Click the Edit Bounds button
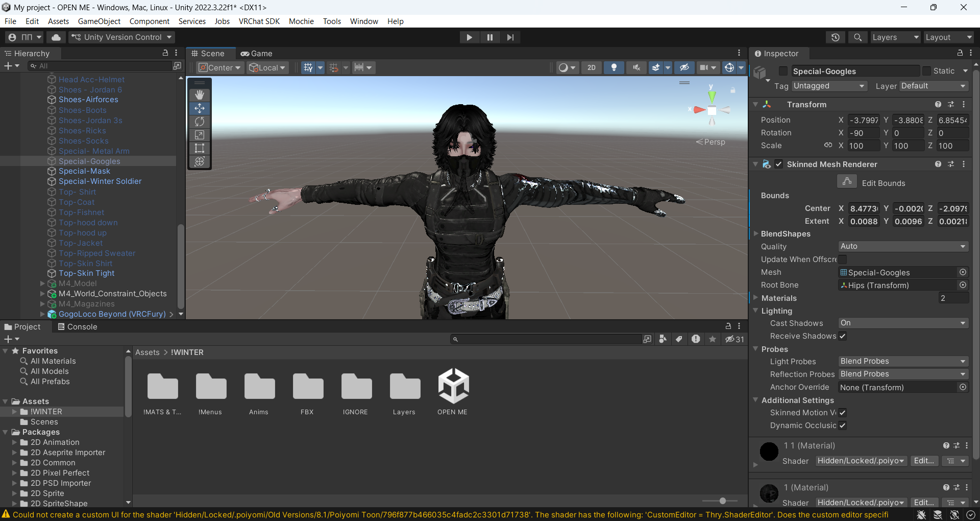 [x=847, y=182]
